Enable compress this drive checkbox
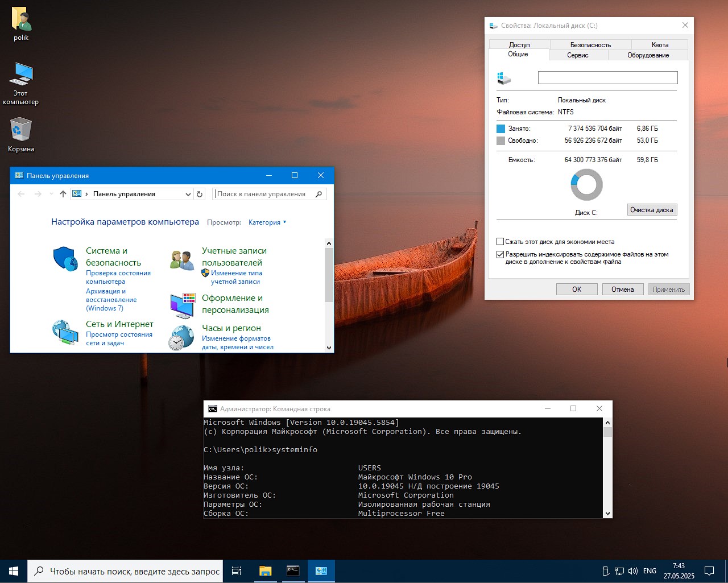Image resolution: width=728 pixels, height=583 pixels. (500, 242)
